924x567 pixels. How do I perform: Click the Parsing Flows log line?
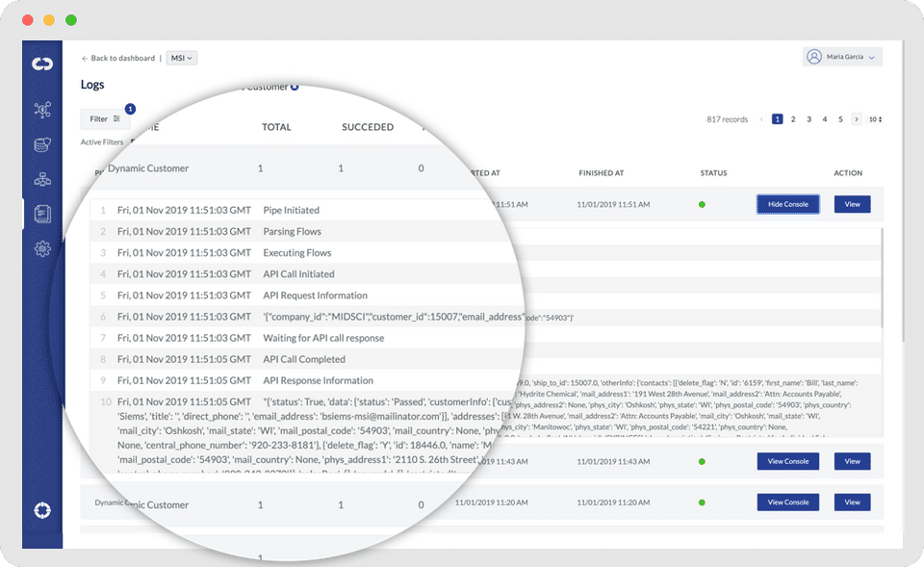[293, 231]
